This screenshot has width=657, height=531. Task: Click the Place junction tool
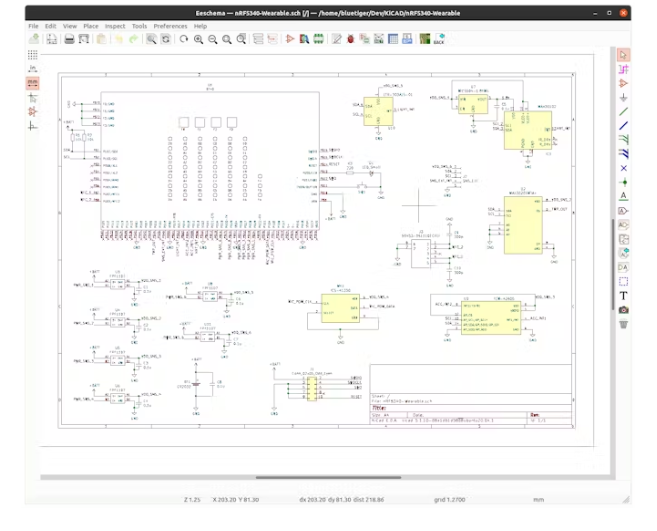pyautogui.click(x=623, y=182)
